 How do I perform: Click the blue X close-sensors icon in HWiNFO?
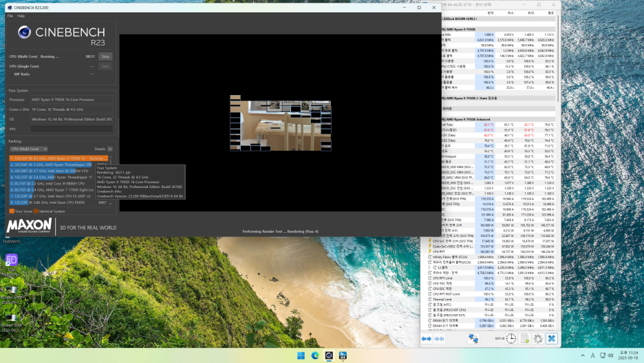click(552, 338)
